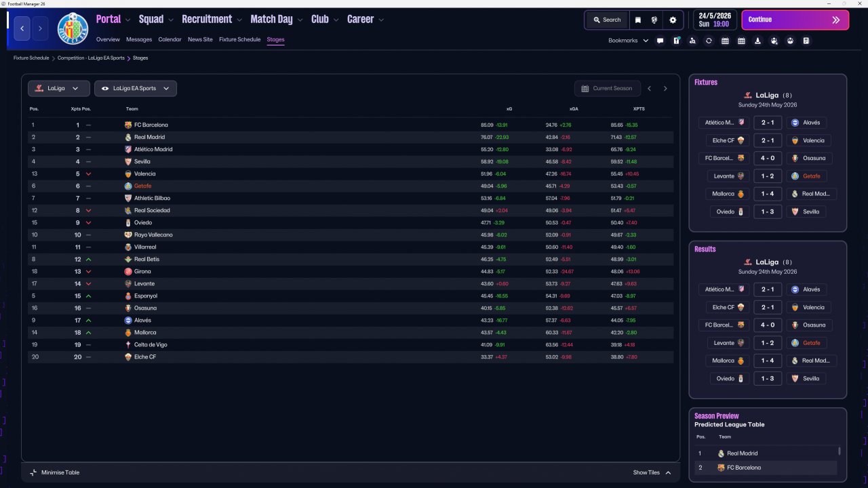
Task: Switch to the Calendar tab
Action: coord(170,39)
